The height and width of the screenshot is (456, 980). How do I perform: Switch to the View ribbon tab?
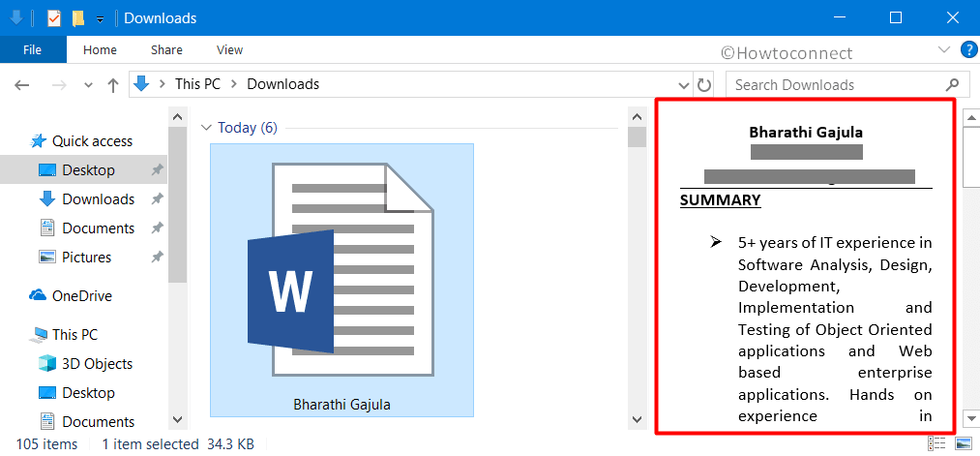click(229, 49)
